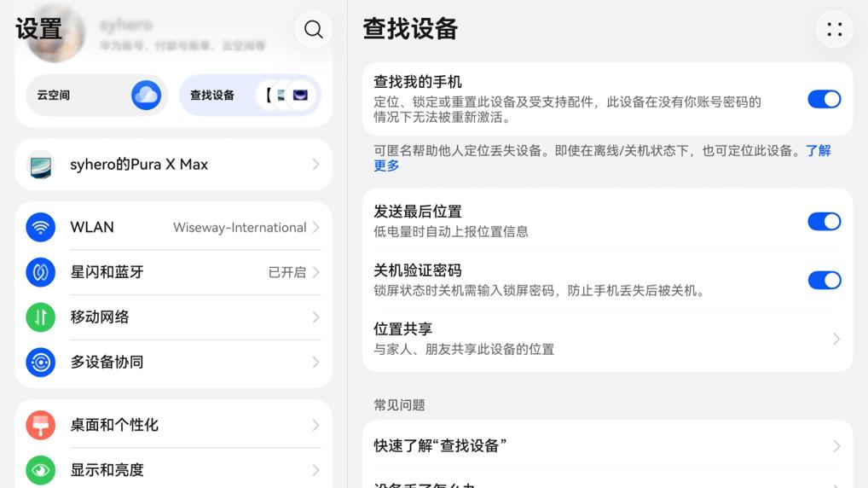Tap the Pura X Max device icon
The image size is (868, 488).
40,165
